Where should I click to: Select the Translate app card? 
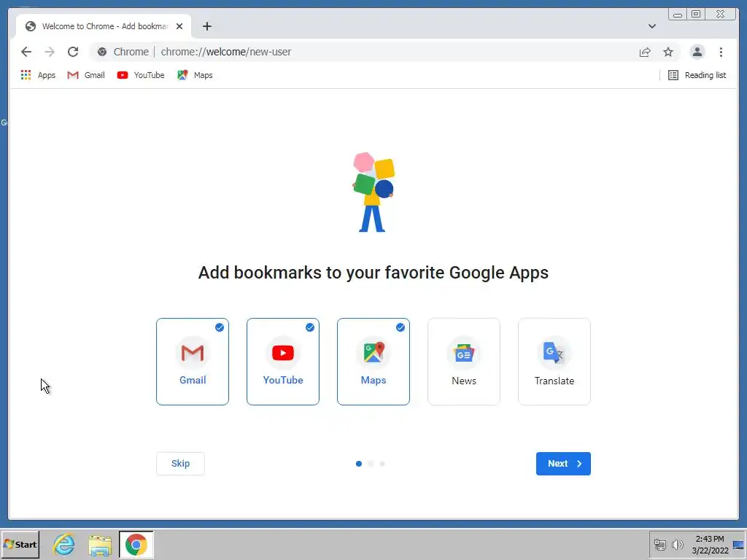[x=554, y=362]
